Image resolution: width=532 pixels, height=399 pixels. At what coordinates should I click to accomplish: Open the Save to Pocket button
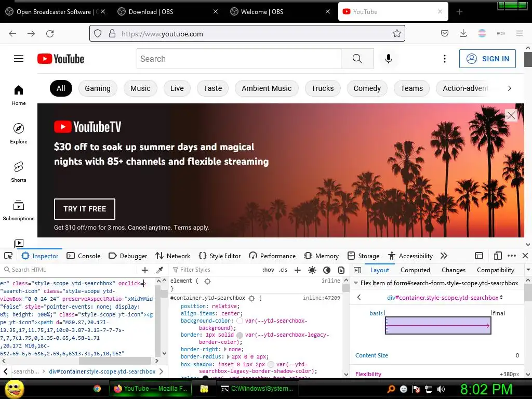pos(445,33)
